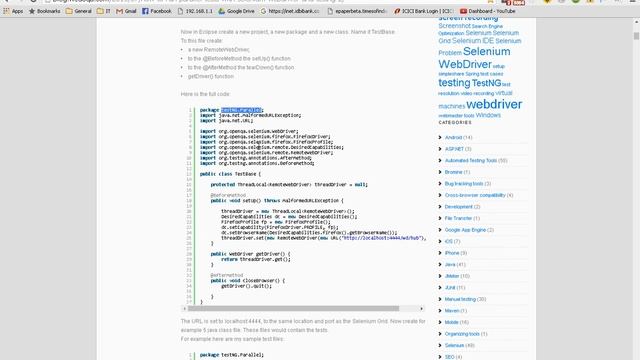Click the 'public WebDriver getDriver()' code line
The height and width of the screenshot is (360, 640).
[x=251, y=254]
